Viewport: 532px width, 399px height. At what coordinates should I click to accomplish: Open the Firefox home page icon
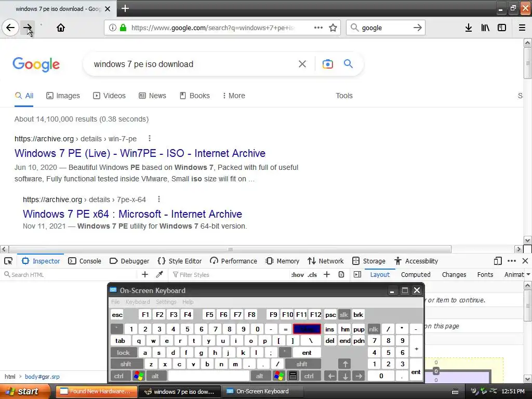click(x=61, y=28)
